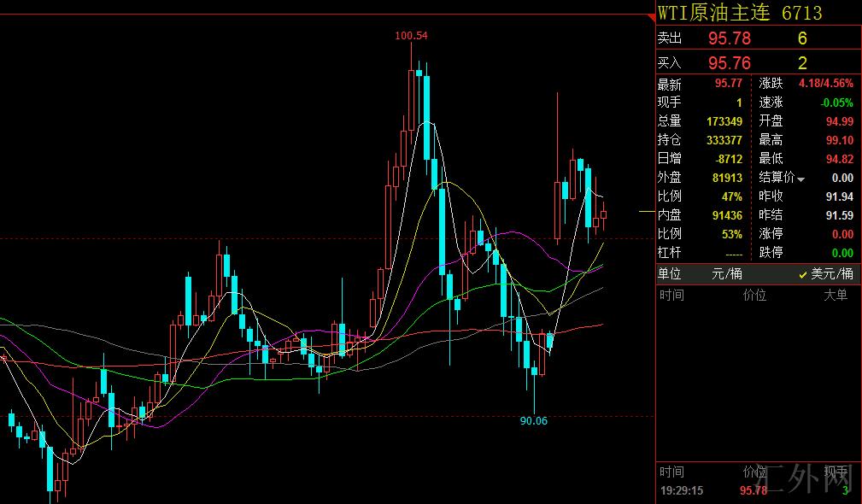Click contract code 6713 in header
Image resolution: width=862 pixels, height=504 pixels.
coord(802,13)
